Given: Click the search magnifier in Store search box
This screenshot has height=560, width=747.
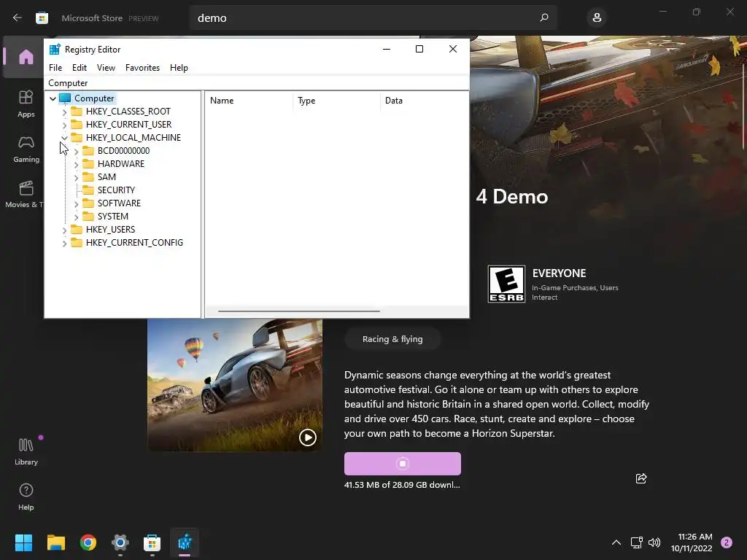Looking at the screenshot, I should coord(544,17).
